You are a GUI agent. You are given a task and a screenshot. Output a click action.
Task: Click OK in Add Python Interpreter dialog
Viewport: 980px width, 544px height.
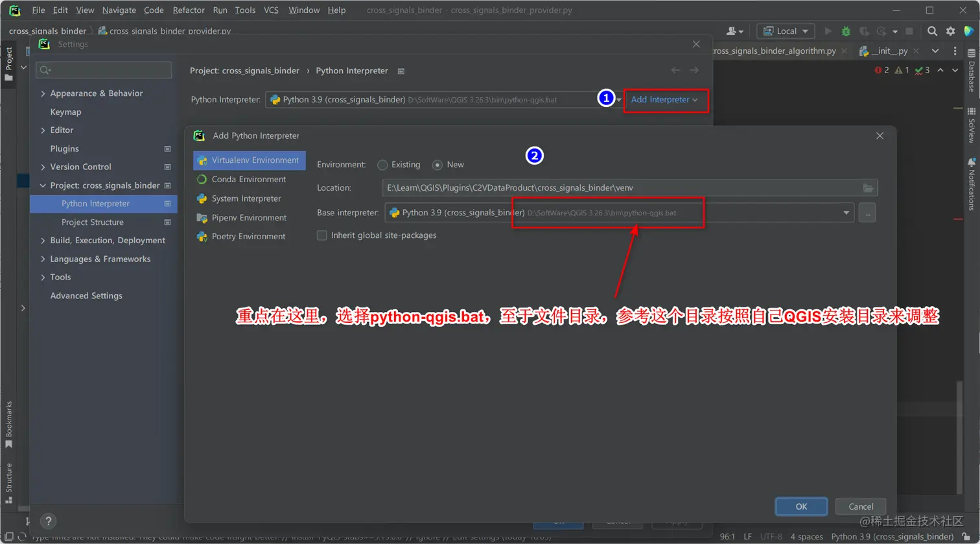tap(801, 506)
